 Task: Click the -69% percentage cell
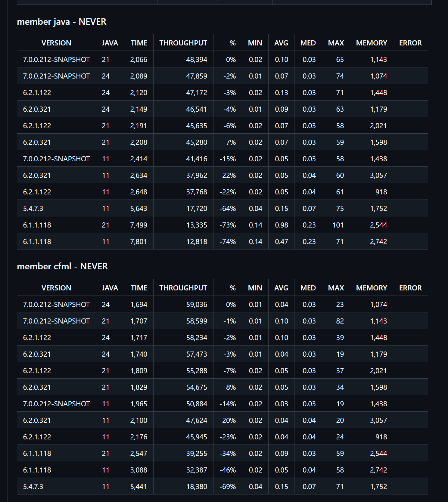point(228,486)
